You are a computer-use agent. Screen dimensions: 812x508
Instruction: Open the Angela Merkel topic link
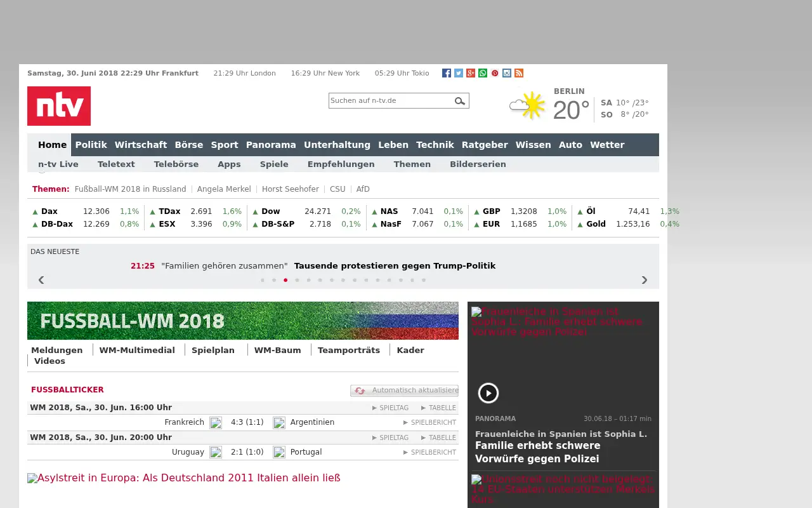point(224,189)
